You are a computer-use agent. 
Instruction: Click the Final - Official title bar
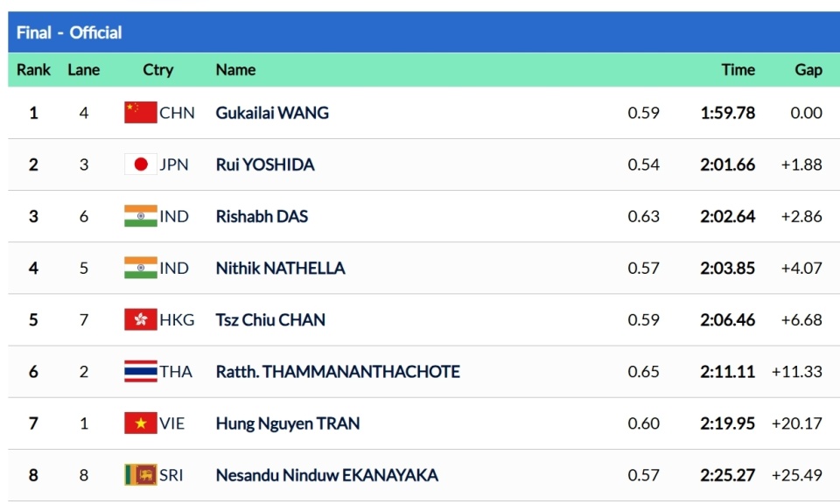70,32
